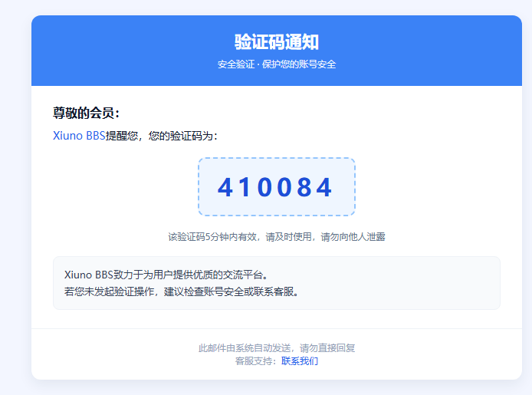Click the footer text "此邮件由系统自动发送"

(244, 348)
